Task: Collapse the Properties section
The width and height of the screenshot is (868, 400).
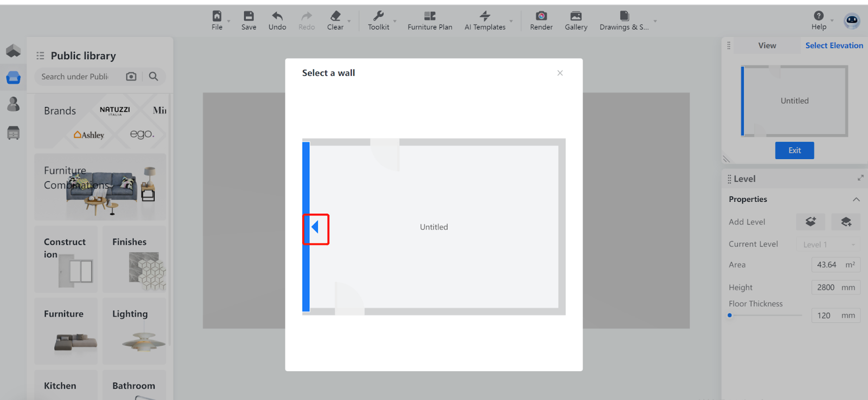Action: (x=856, y=199)
